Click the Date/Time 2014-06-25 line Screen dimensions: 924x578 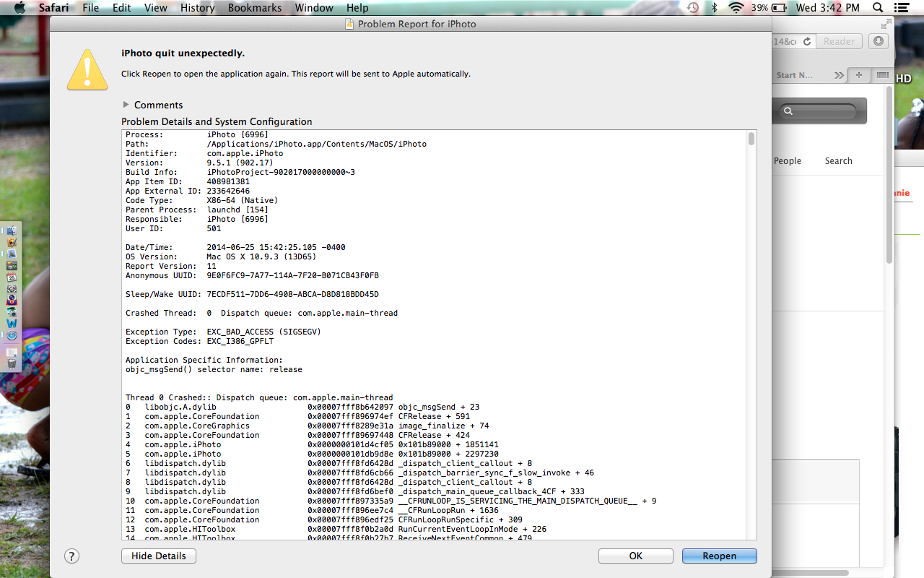click(x=235, y=247)
